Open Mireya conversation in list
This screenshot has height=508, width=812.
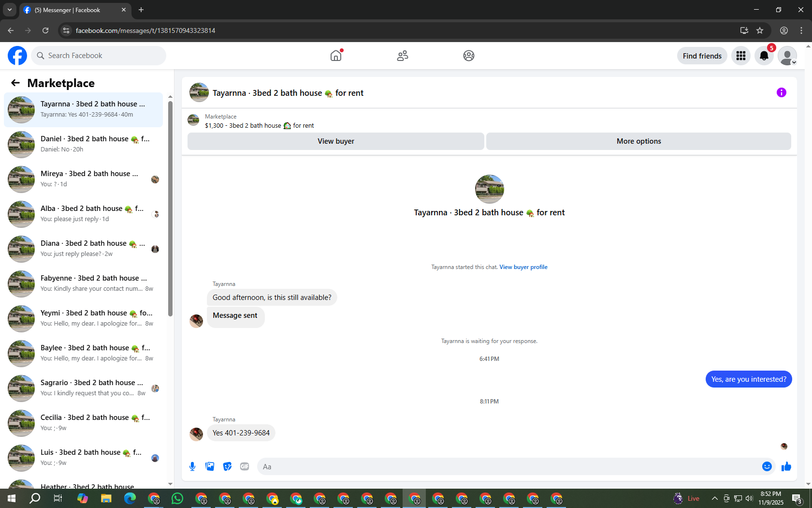[83, 179]
